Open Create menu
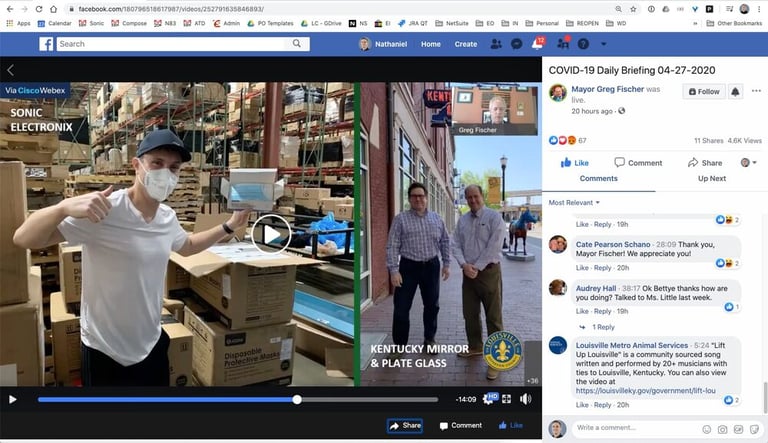 (x=465, y=44)
